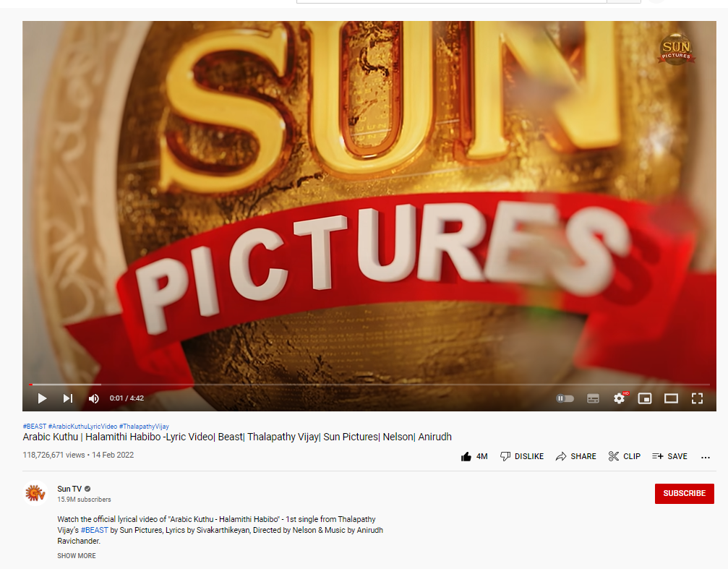Like the video with thumbs up

(474, 456)
